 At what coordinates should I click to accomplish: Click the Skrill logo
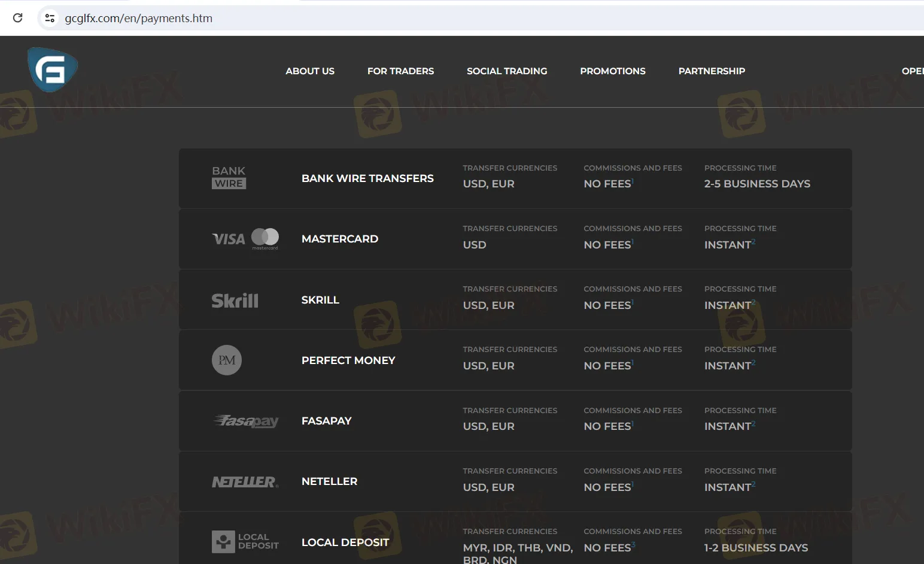point(235,300)
